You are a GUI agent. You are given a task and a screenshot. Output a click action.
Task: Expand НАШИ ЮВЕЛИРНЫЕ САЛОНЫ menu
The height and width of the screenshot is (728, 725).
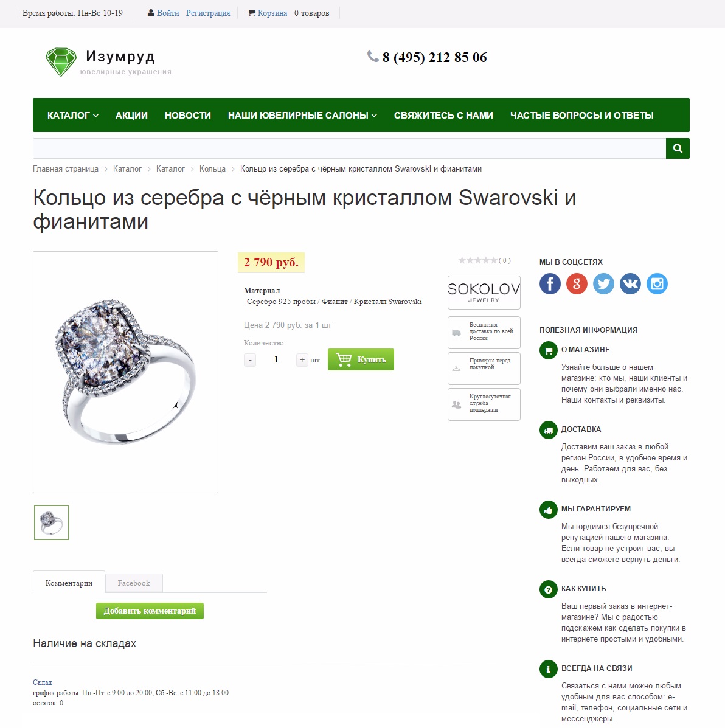[302, 115]
